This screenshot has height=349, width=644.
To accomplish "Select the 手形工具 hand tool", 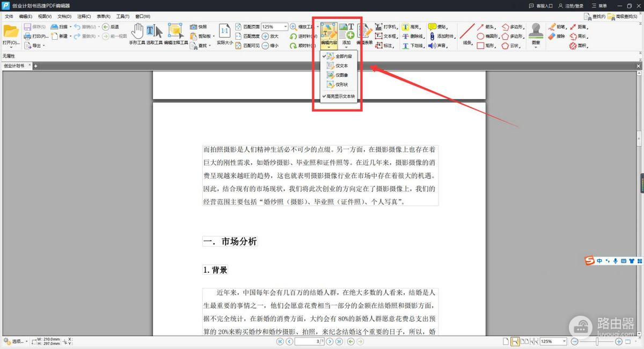I will pos(138,33).
